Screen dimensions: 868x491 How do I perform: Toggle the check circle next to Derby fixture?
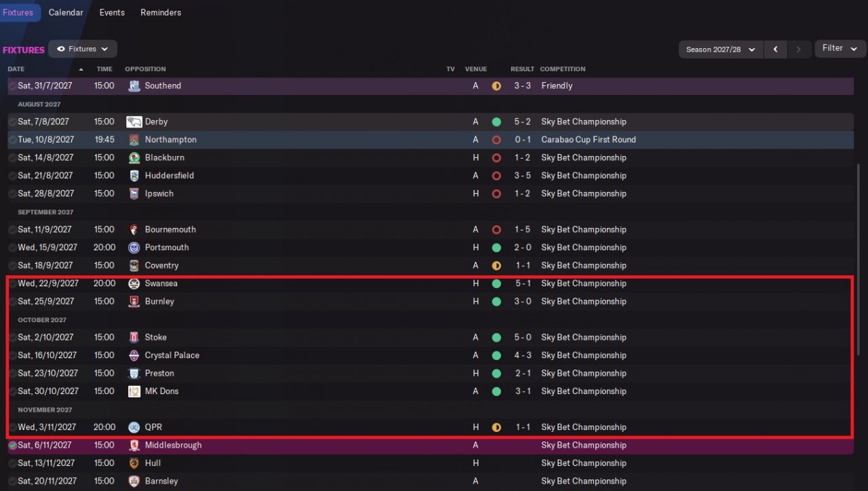pyautogui.click(x=12, y=122)
